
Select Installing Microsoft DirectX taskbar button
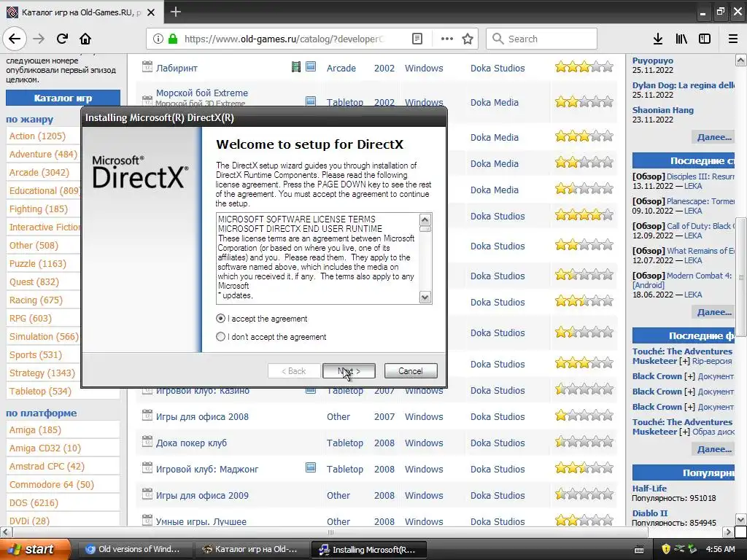coord(368,550)
